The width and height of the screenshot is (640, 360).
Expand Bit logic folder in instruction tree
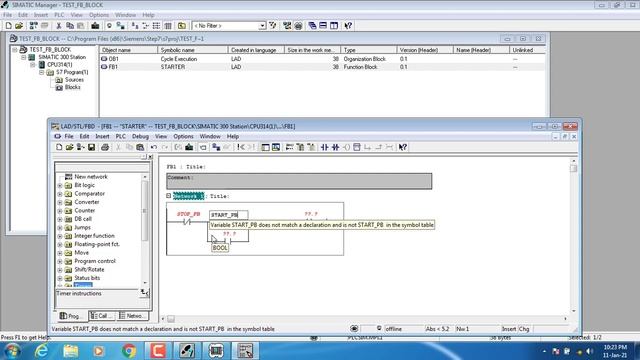tap(60, 185)
